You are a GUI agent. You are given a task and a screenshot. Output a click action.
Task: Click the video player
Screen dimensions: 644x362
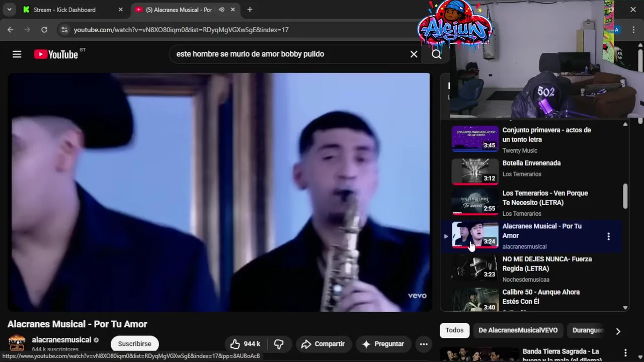(219, 192)
